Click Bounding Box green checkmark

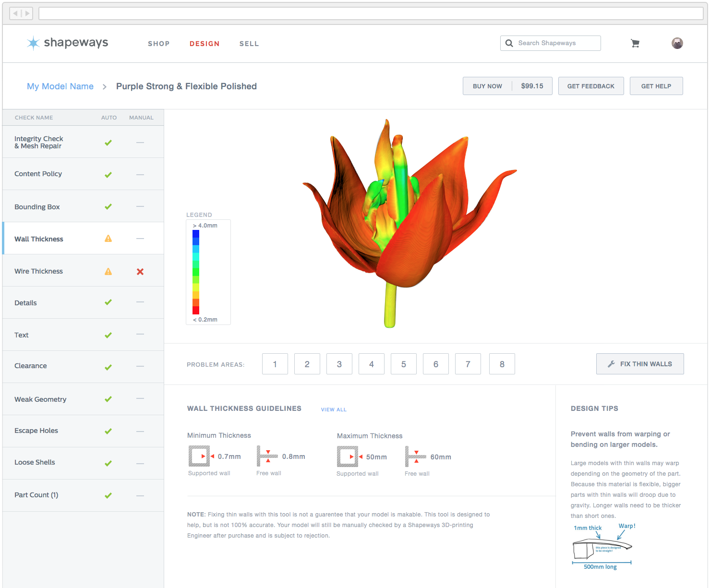108,206
